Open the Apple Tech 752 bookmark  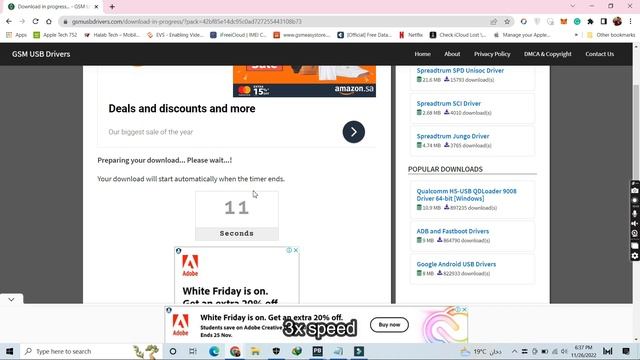(x=55, y=35)
